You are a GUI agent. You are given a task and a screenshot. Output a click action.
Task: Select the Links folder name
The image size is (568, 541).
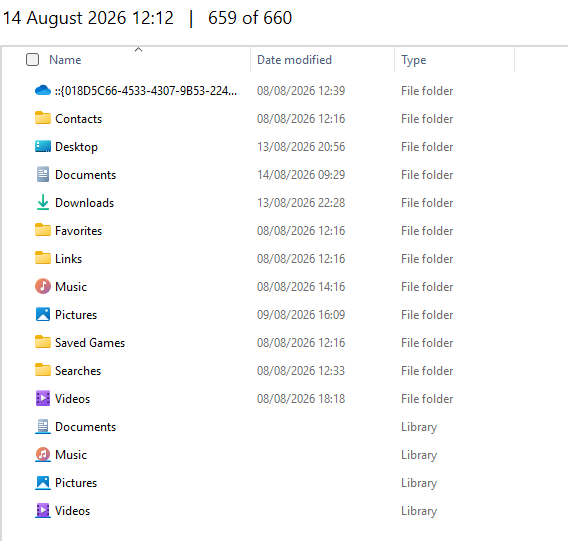pyautogui.click(x=68, y=258)
